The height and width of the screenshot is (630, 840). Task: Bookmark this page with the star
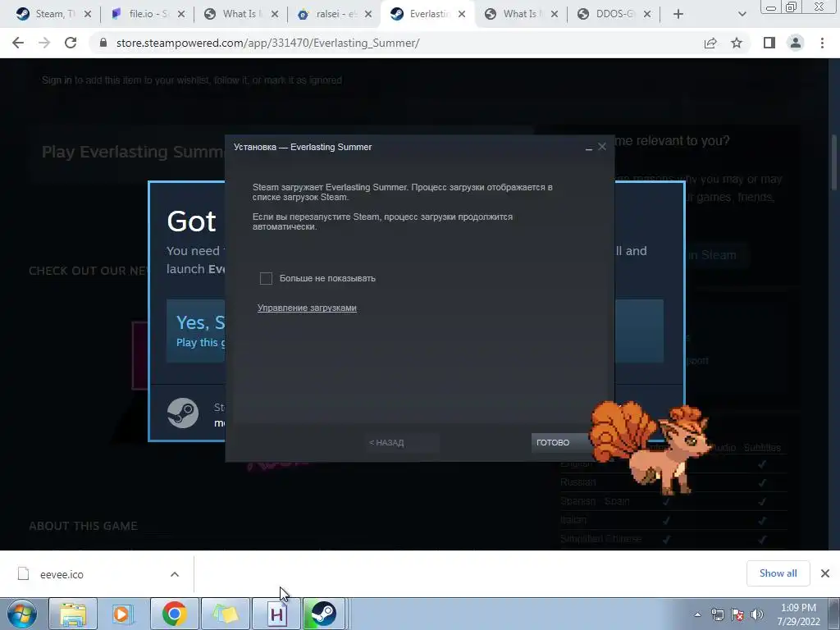737,43
